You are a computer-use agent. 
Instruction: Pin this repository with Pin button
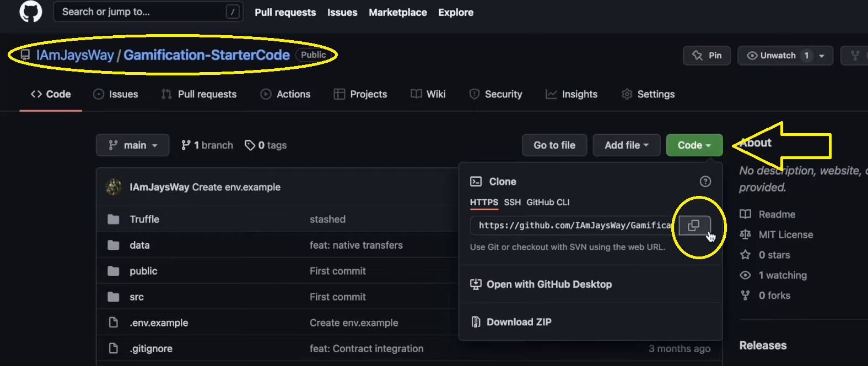[707, 56]
